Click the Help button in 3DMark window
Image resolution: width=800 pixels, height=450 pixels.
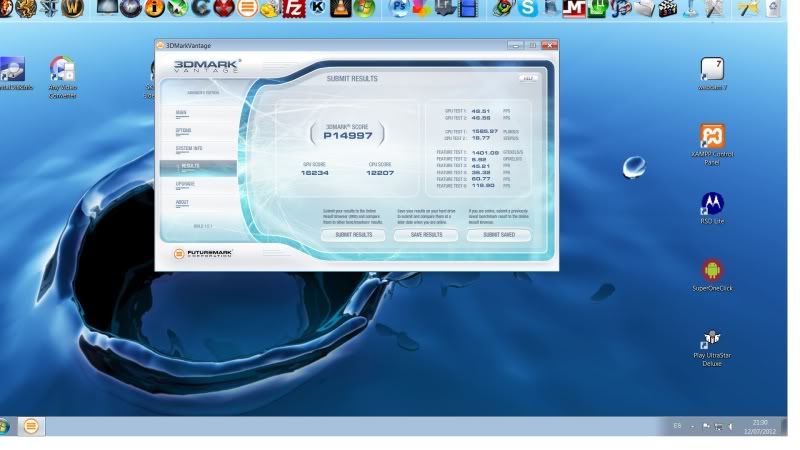[528, 78]
